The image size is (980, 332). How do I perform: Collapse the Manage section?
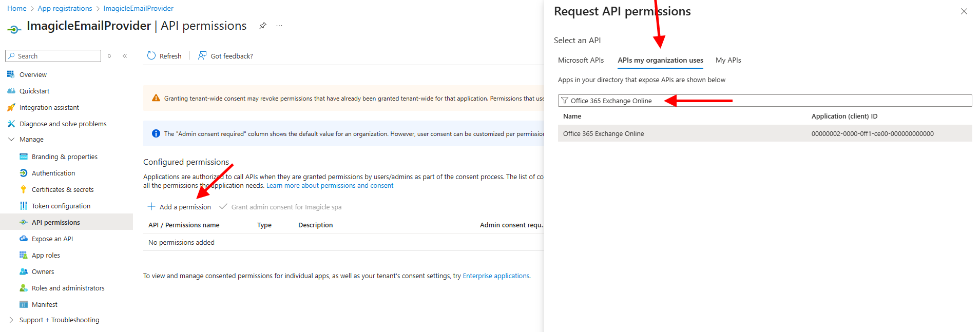tap(11, 139)
